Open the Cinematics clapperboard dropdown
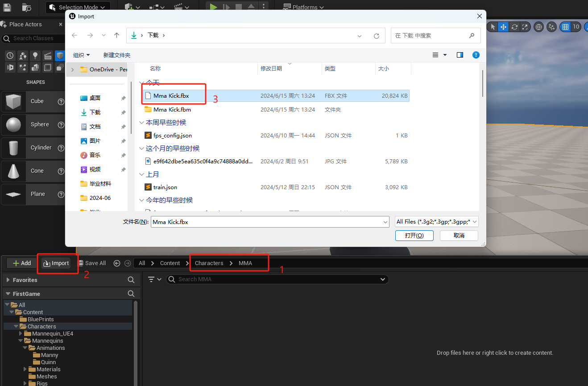Image resolution: width=588 pixels, height=386 pixels. (181, 7)
